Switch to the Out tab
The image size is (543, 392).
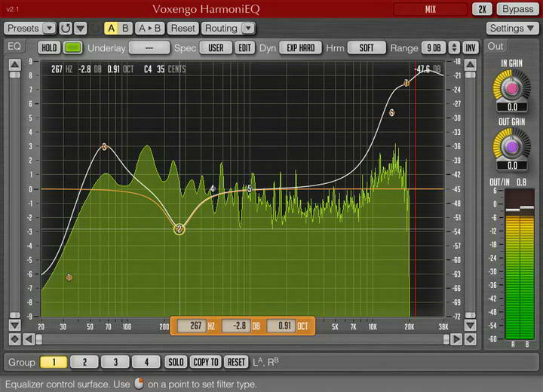click(x=495, y=47)
